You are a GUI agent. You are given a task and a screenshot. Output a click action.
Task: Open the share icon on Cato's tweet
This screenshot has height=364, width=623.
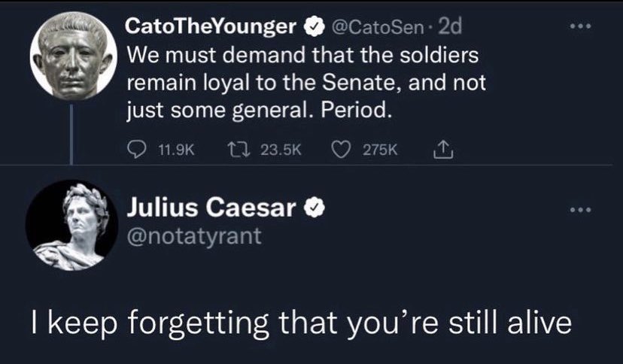point(443,150)
